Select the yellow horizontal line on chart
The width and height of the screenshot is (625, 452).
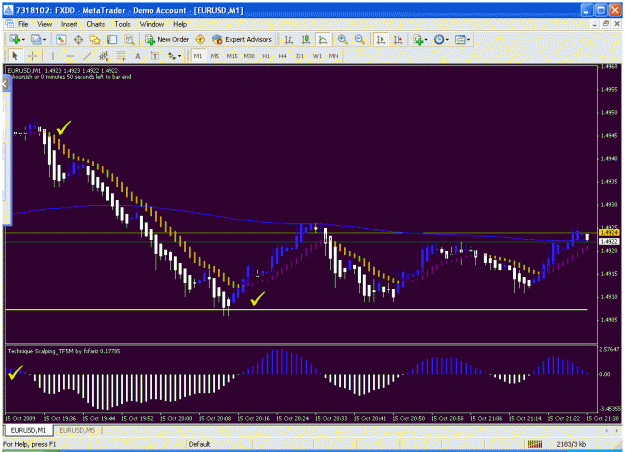click(297, 310)
